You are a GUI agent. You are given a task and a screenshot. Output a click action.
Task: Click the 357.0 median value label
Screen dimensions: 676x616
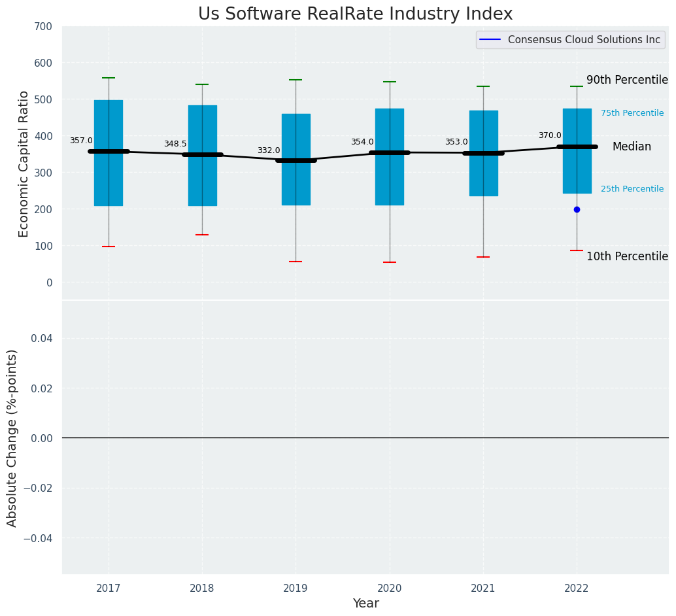(x=81, y=141)
